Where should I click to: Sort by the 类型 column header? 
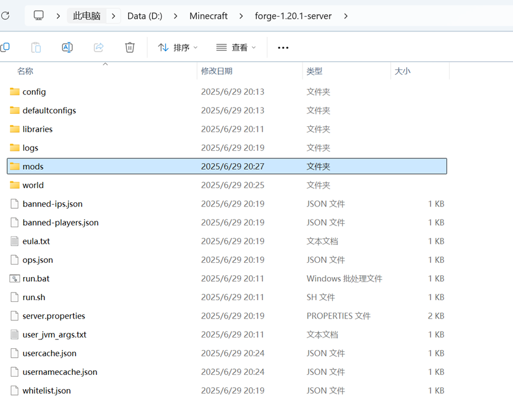click(x=314, y=71)
